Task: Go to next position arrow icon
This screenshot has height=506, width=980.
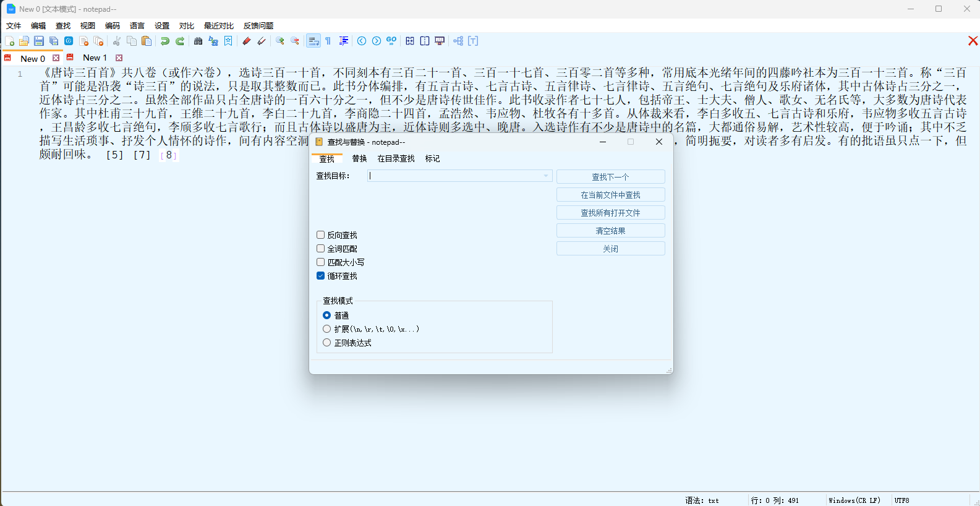Action: point(377,41)
